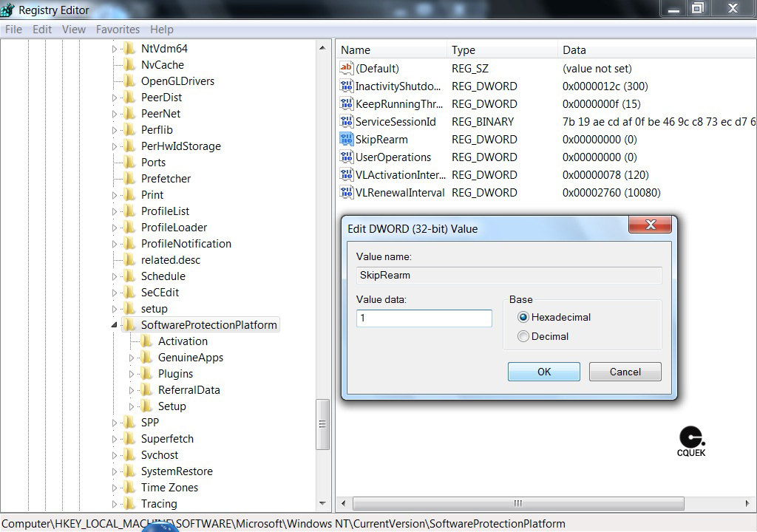
Task: Select the ProfileNotification tree key
Action: pyautogui.click(x=186, y=243)
